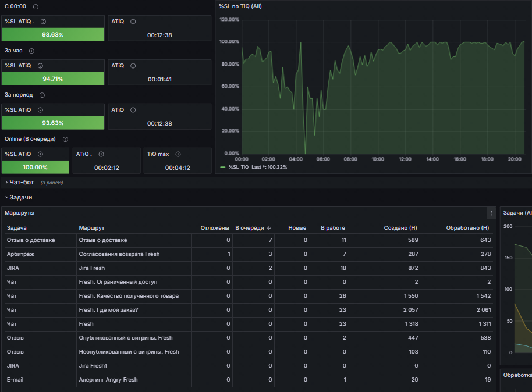Expand the Чат-бот row
This screenshot has width=532, height=392.
(x=21, y=183)
